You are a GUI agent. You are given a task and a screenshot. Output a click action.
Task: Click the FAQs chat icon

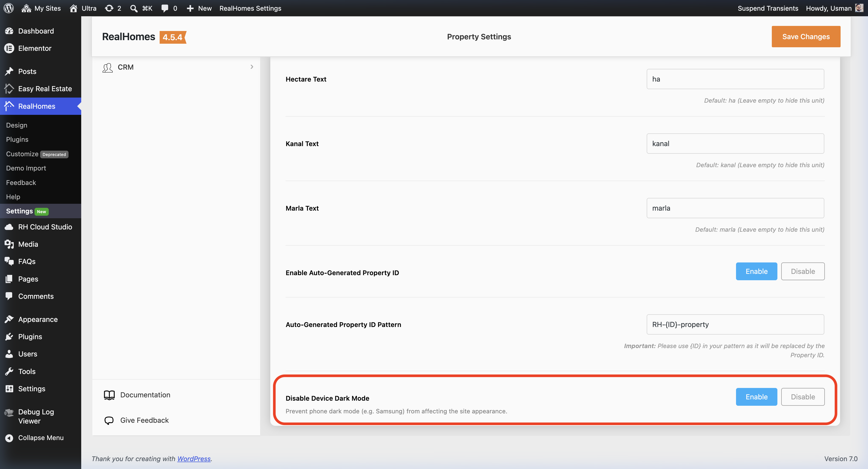pos(9,261)
